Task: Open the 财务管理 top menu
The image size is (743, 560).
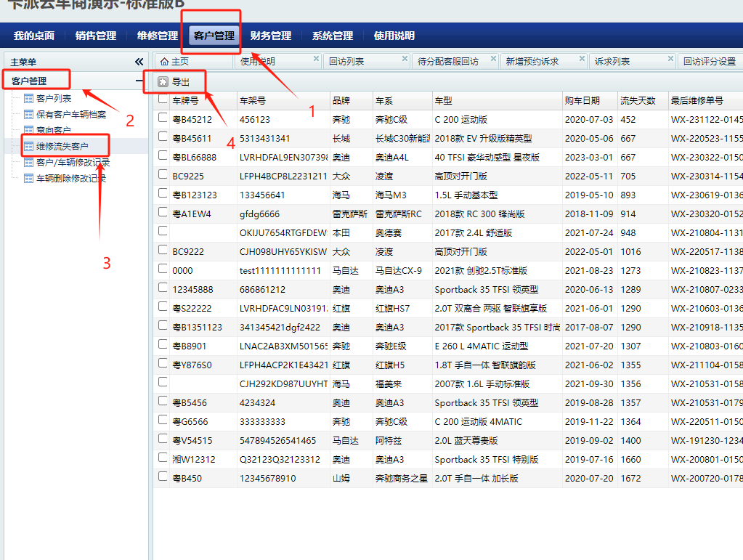Action: pyautogui.click(x=270, y=36)
